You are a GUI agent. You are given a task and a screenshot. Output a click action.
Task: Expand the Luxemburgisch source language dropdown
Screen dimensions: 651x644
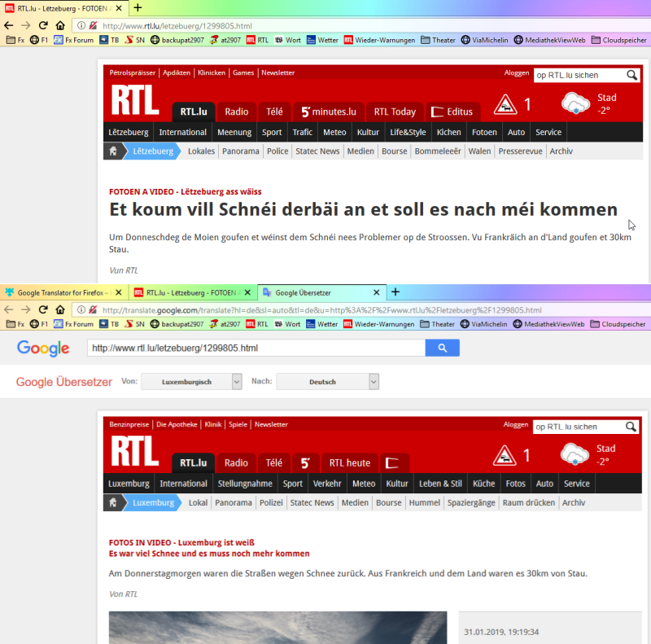point(191,381)
